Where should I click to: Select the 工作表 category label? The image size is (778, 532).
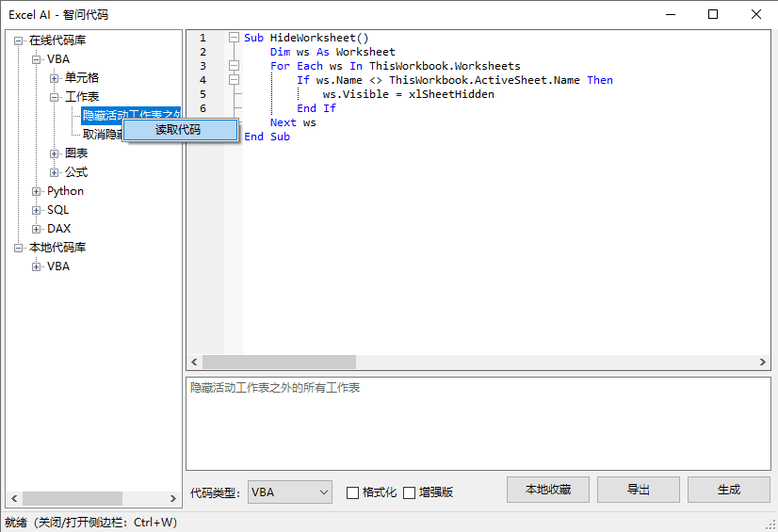click(x=82, y=97)
